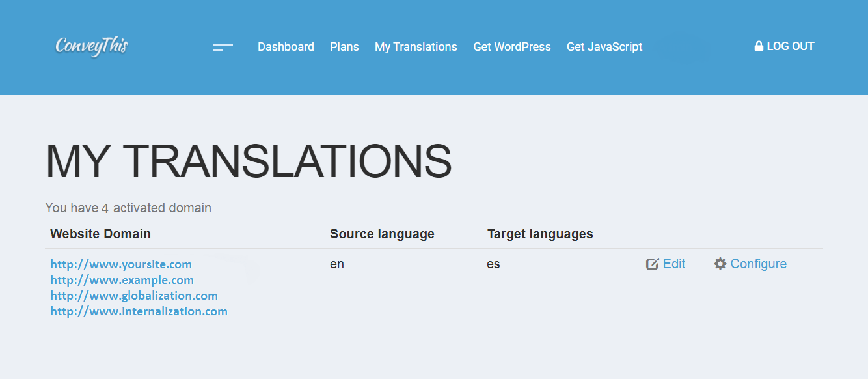The height and width of the screenshot is (379, 868).
Task: Open the http://www.globalization.com link
Action: coord(134,296)
